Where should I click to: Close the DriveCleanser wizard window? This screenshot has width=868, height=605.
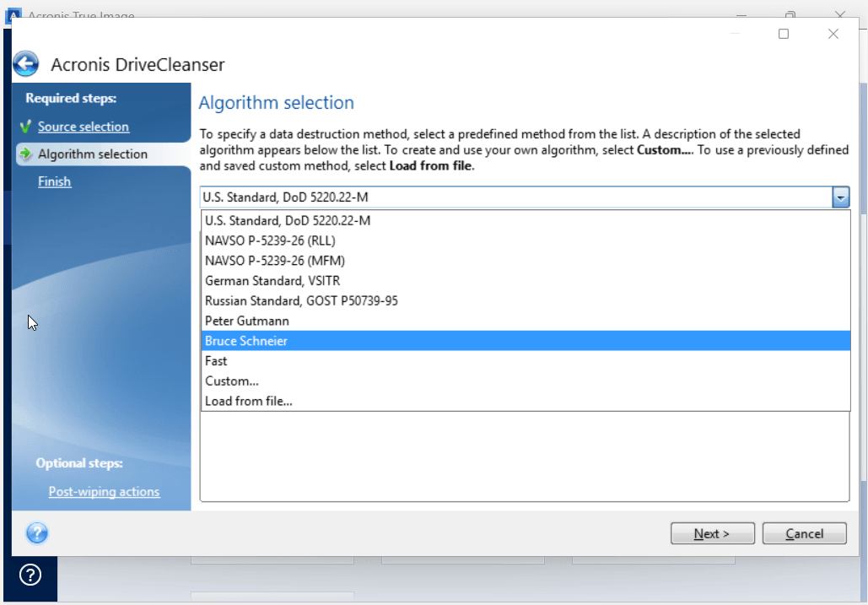click(x=833, y=34)
